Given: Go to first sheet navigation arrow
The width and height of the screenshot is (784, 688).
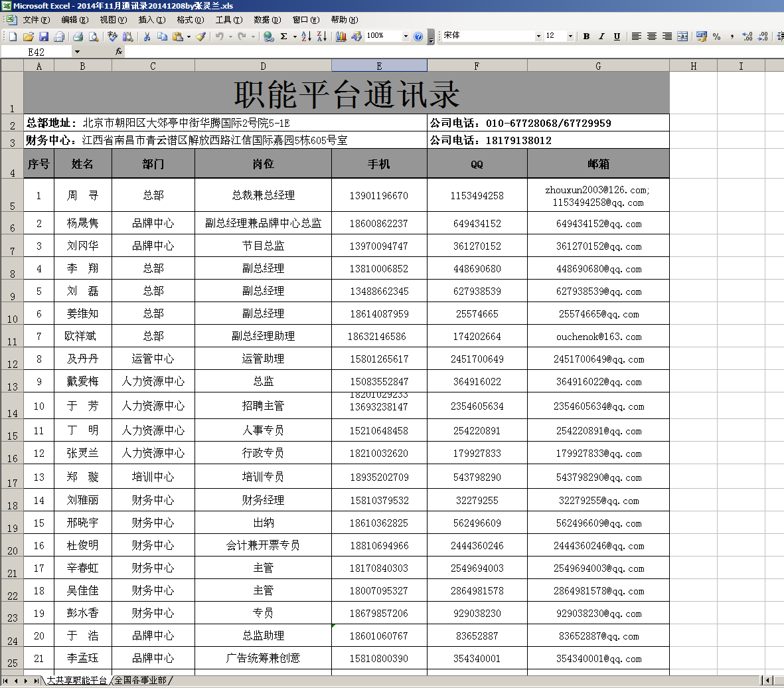Looking at the screenshot, I should pos(5,681).
